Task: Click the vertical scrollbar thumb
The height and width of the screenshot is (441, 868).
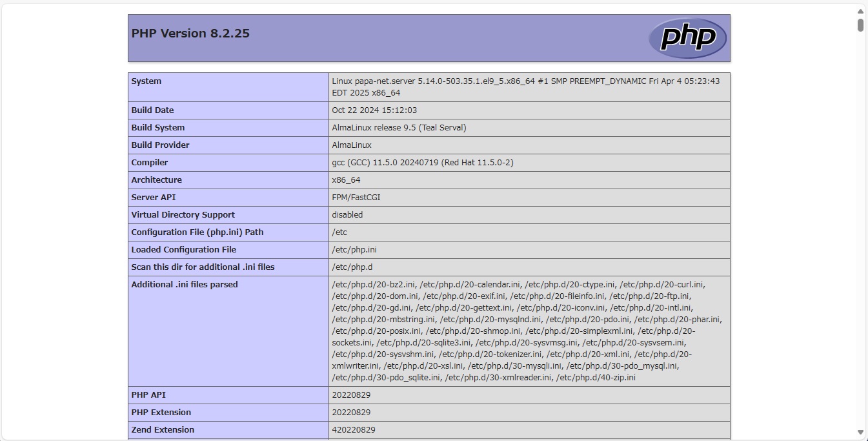Action: pyautogui.click(x=860, y=25)
